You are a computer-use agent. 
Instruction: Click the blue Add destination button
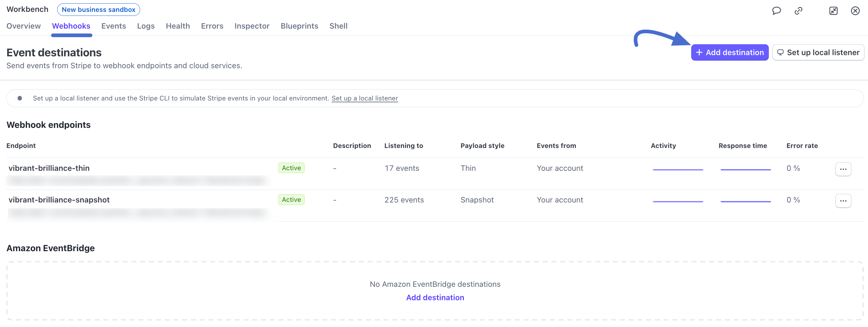729,52
